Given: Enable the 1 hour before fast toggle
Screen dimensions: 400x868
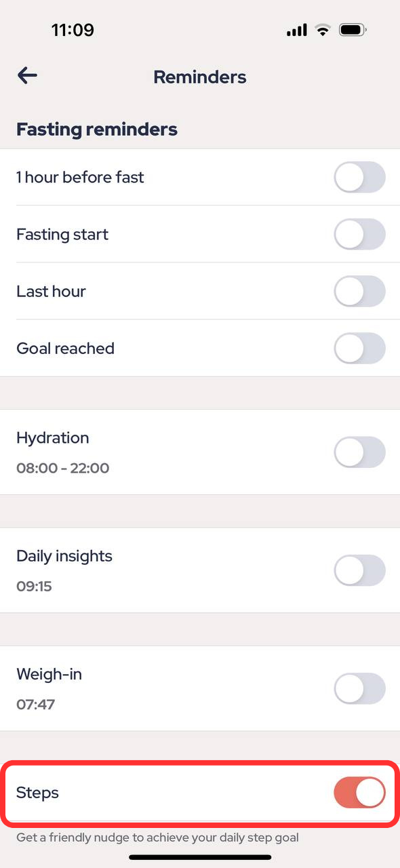Looking at the screenshot, I should pyautogui.click(x=360, y=178).
